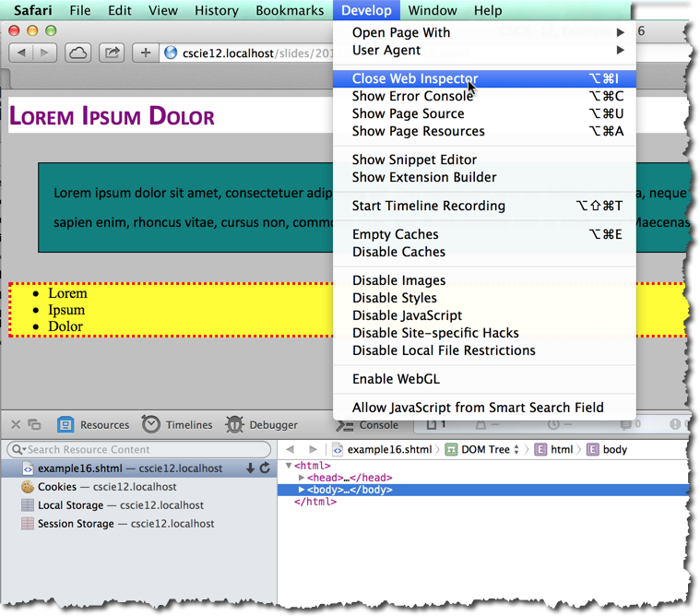The image size is (700, 616).
Task: Click the add bookmark plus button
Action: pos(145,53)
